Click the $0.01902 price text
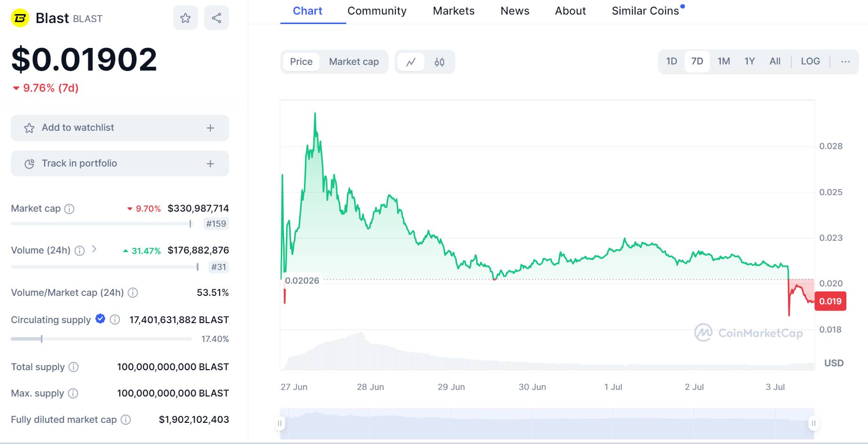This screenshot has height=444, width=868. point(84,59)
